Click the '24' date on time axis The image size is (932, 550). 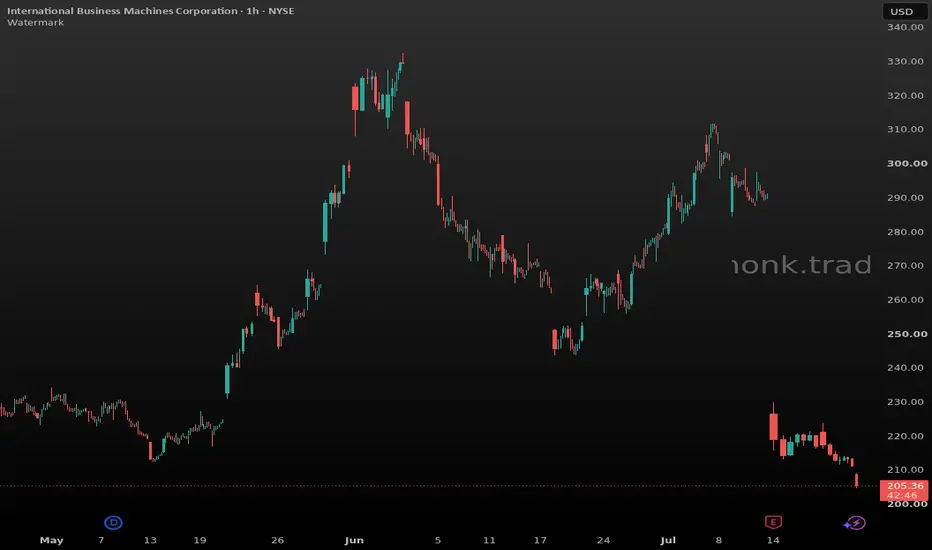click(x=603, y=540)
